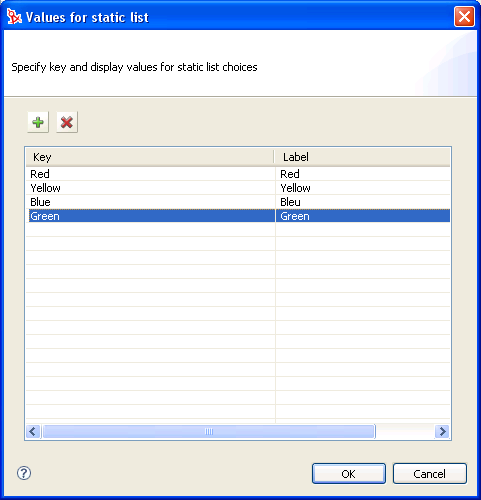Click the Green label cell

coord(363,216)
